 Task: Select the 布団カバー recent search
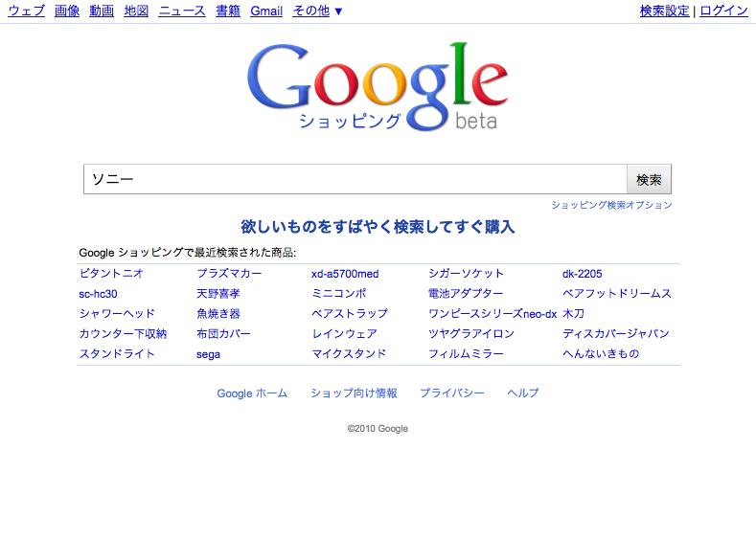(223, 334)
